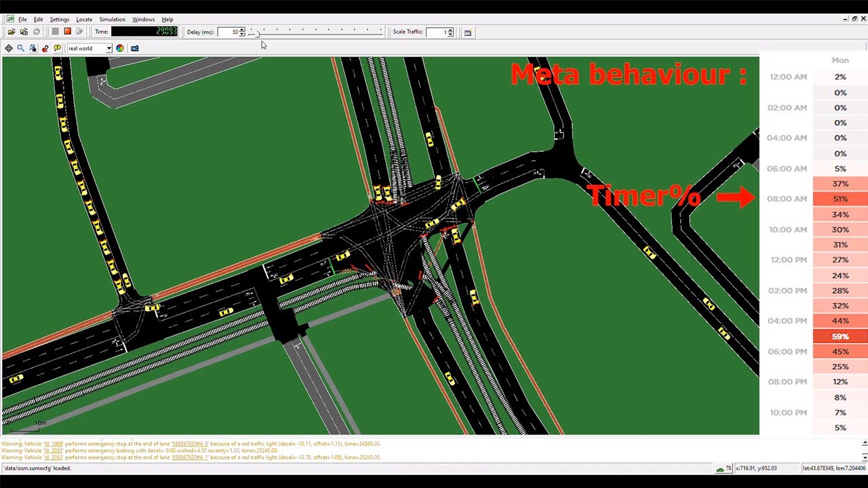Open the File menu

coord(22,20)
